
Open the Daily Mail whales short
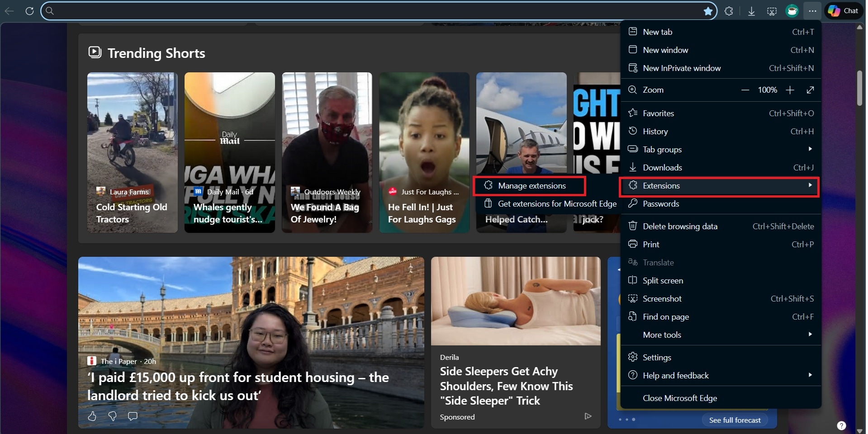[x=229, y=152]
